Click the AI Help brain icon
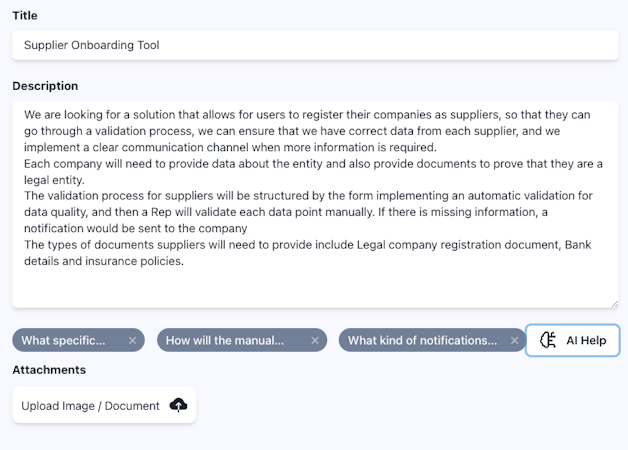This screenshot has width=628, height=450. click(548, 341)
